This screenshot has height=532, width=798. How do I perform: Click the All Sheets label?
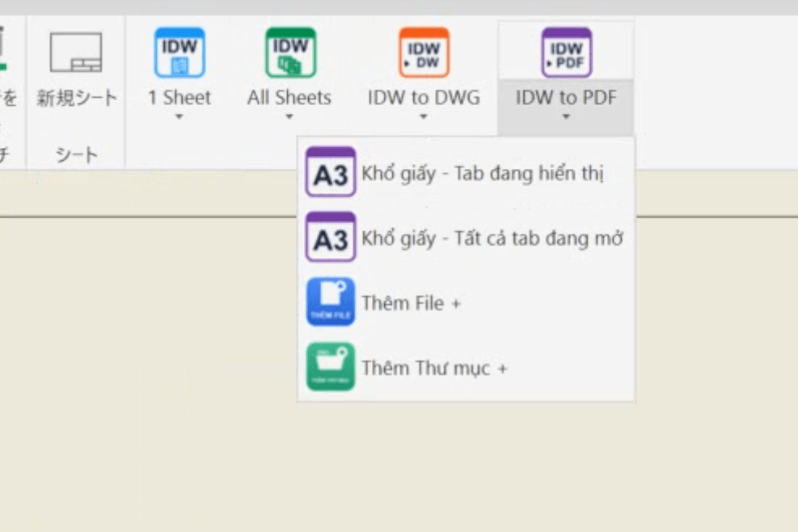[289, 97]
